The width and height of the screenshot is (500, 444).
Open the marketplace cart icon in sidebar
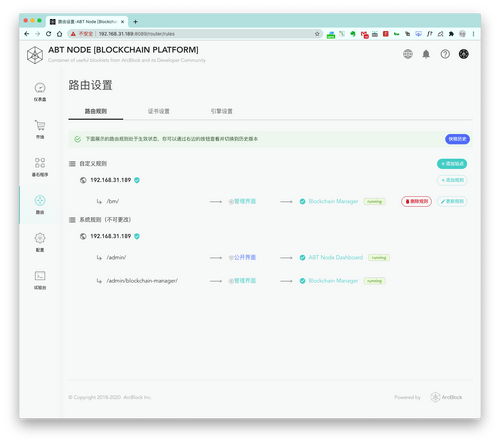pos(40,125)
